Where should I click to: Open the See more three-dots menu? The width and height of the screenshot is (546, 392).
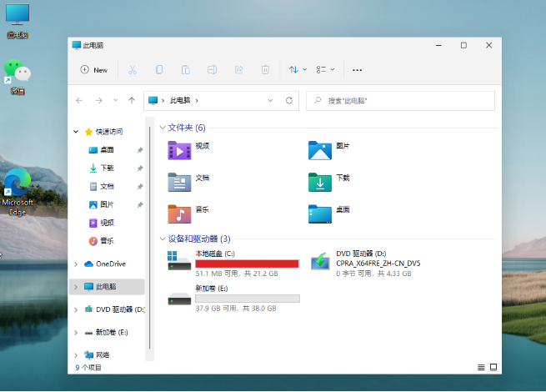click(358, 70)
